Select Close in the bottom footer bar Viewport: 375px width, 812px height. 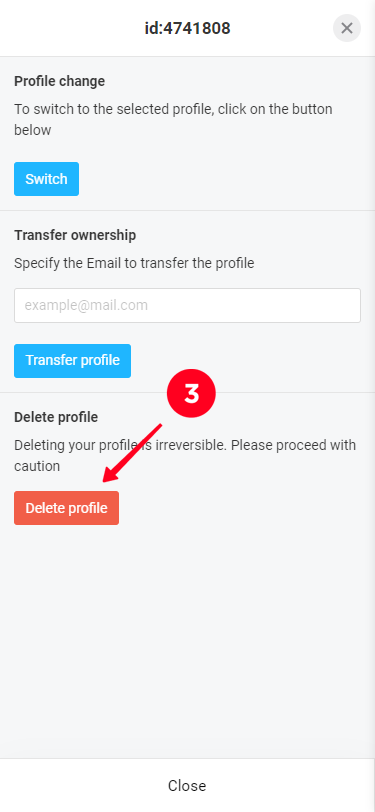pos(187,786)
